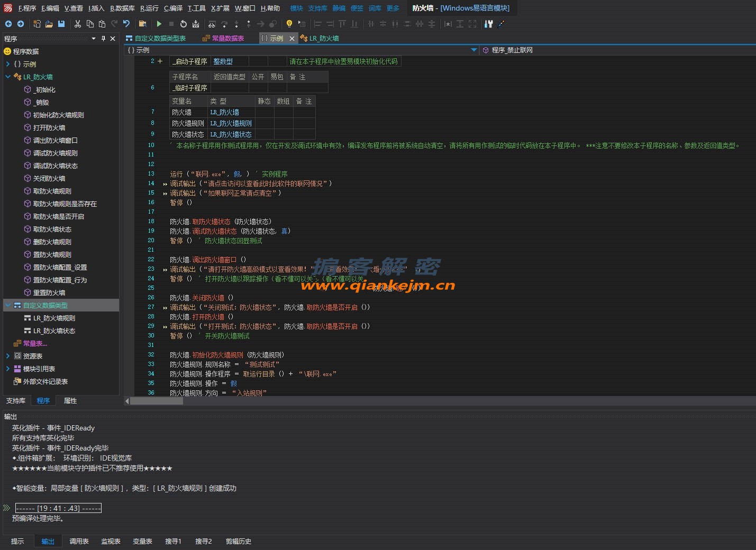Switch to 自定义数据类型表 tab

(156, 39)
